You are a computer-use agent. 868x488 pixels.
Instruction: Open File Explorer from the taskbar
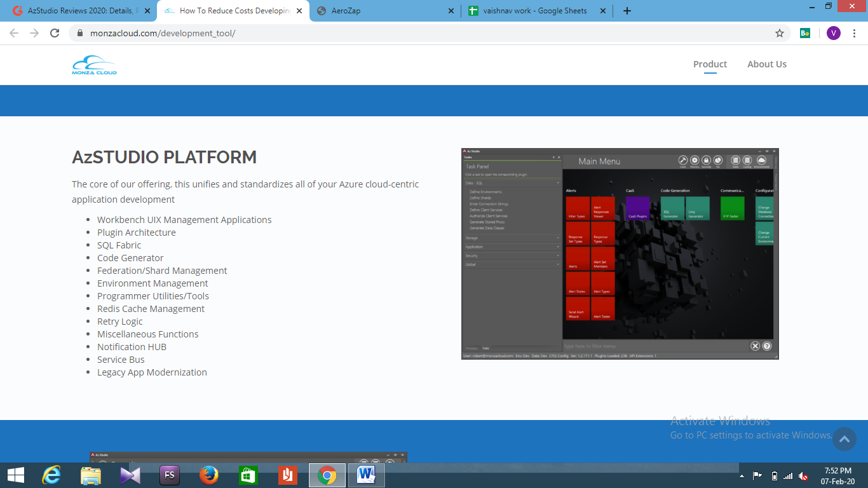pyautogui.click(x=91, y=475)
